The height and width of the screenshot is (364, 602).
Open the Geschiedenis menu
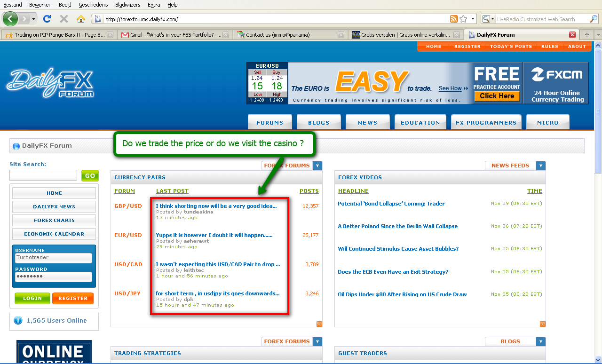(93, 5)
